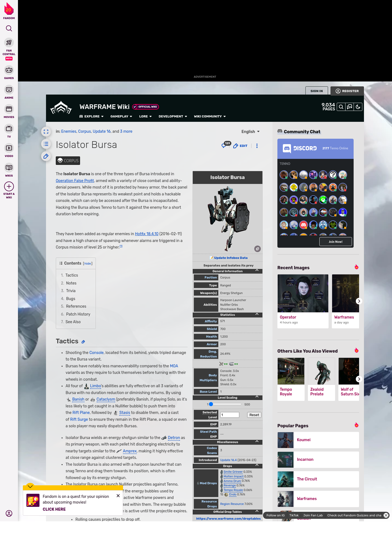392x545 pixels.
Task: Open page comments bubble with 129
Action: tap(226, 145)
